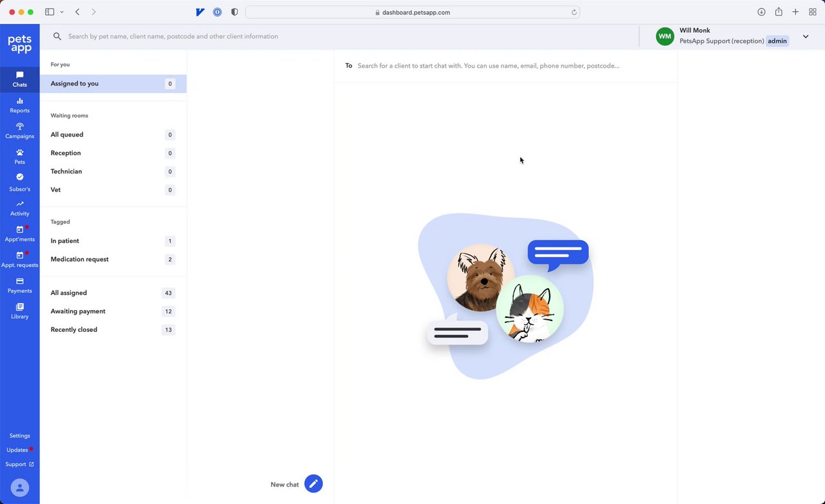The image size is (825, 504).
Task: Select the Technician waiting room
Action: click(x=113, y=171)
